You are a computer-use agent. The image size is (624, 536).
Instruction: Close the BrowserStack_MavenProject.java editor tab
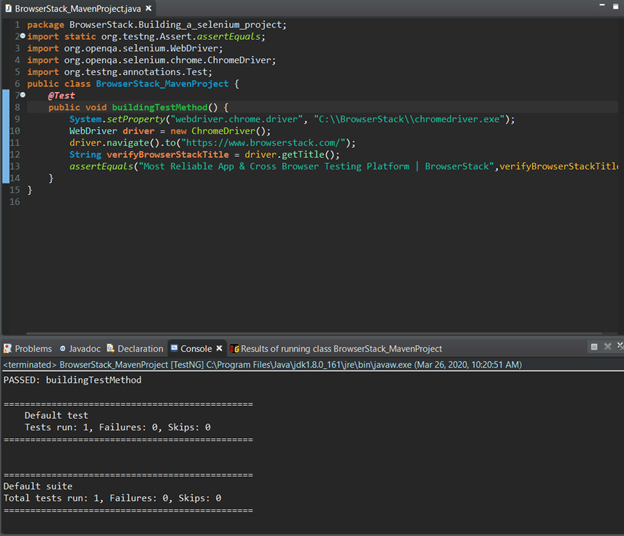pos(148,8)
